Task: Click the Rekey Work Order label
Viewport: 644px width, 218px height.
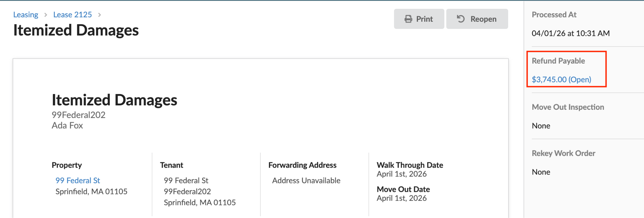Action: point(563,153)
